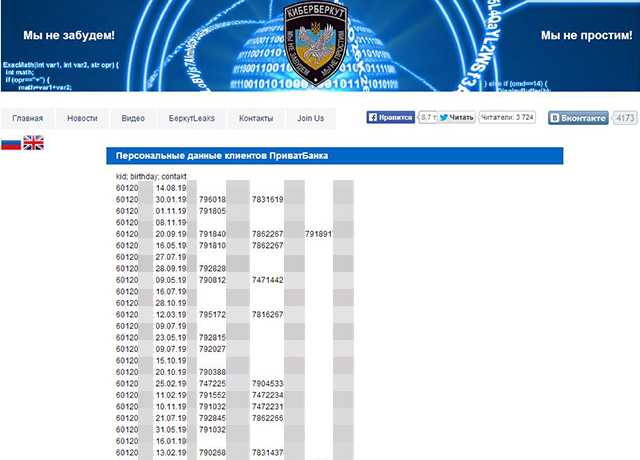Open the Видео page
This screenshot has width=640, height=460.
[133, 118]
